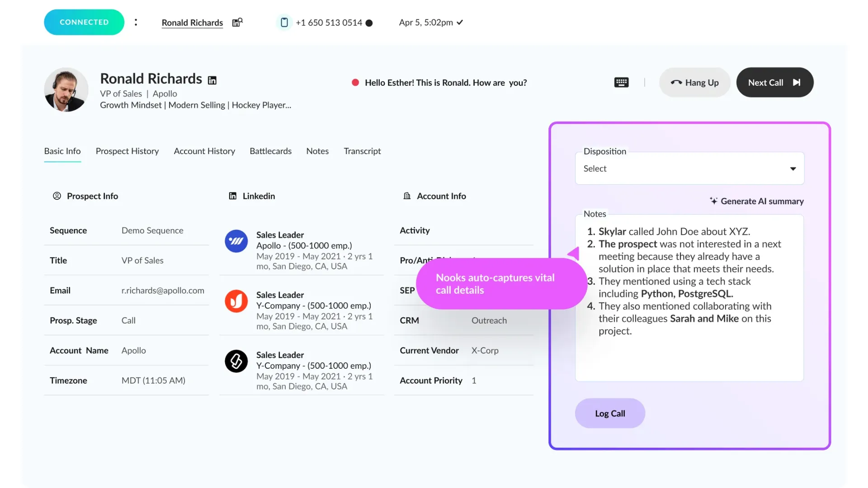The width and height of the screenshot is (868, 488).
Task: Click the Apollo company logo in LinkedIn list
Action: click(236, 241)
